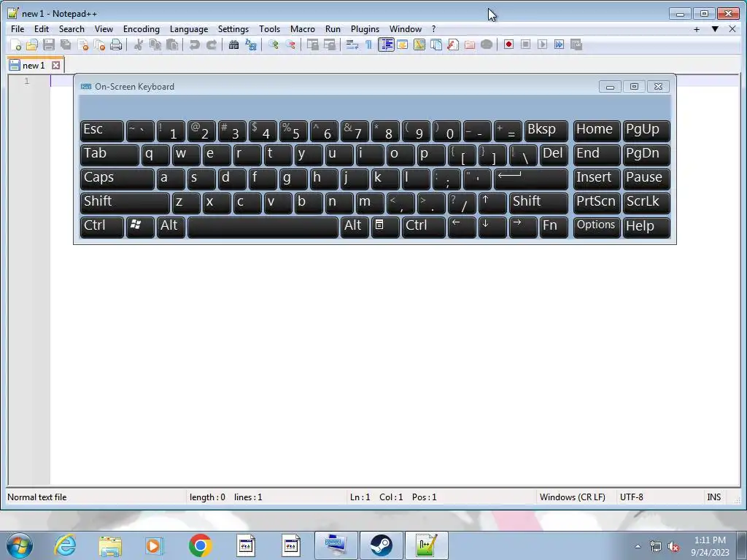Open Find with the binoculars icon

click(x=234, y=44)
